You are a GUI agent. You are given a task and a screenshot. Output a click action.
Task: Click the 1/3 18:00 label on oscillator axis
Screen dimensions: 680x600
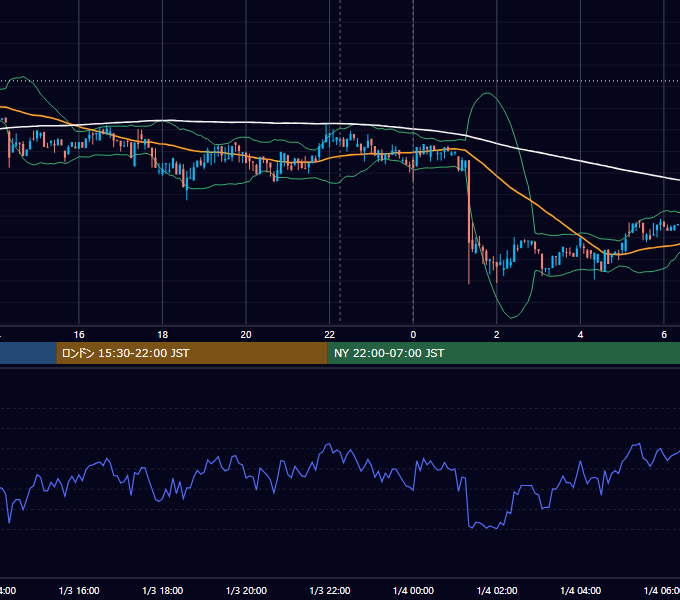click(x=163, y=590)
